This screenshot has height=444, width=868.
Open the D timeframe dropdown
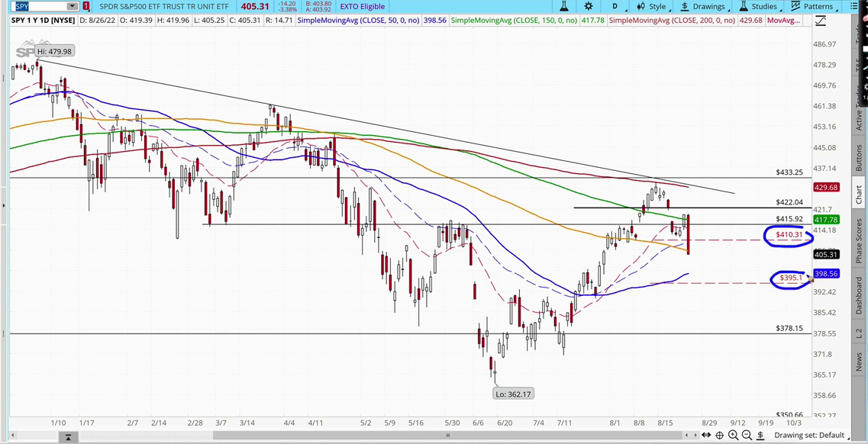coord(615,7)
